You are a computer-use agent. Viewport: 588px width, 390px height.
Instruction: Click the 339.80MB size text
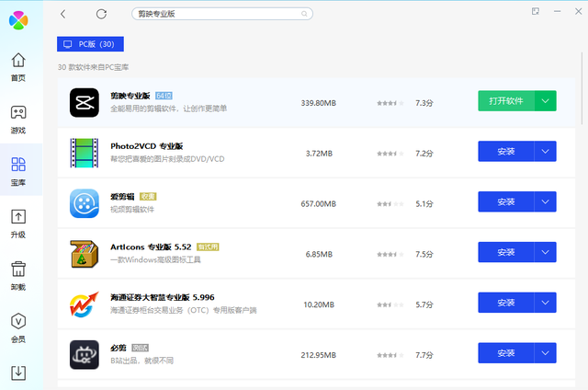pos(319,103)
